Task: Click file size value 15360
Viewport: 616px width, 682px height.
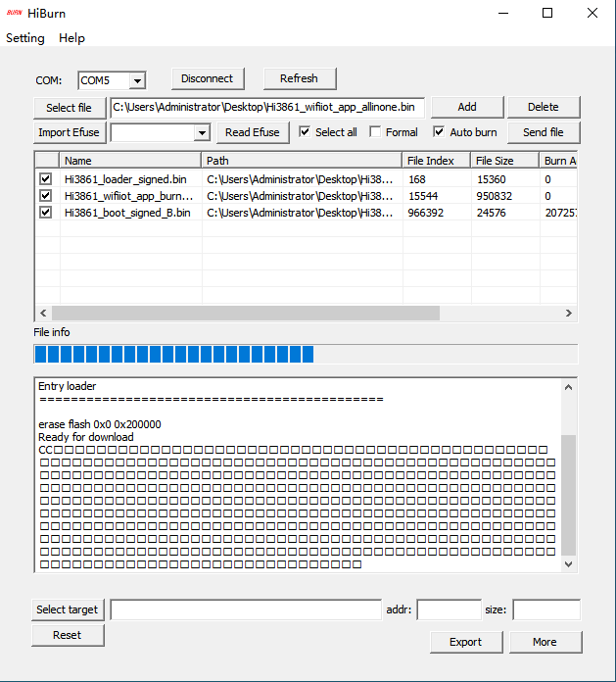Action: click(x=492, y=179)
